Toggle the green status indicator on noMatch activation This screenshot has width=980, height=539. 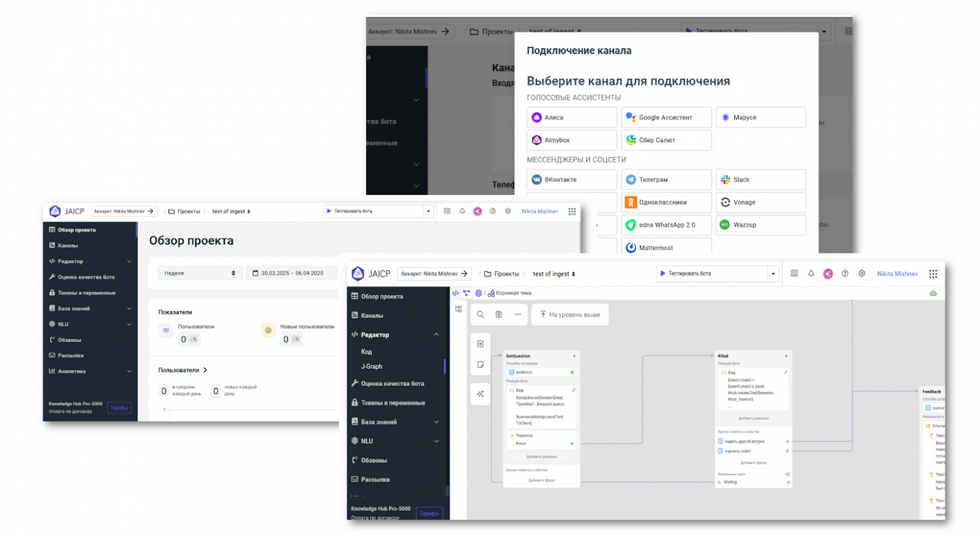coord(572,373)
